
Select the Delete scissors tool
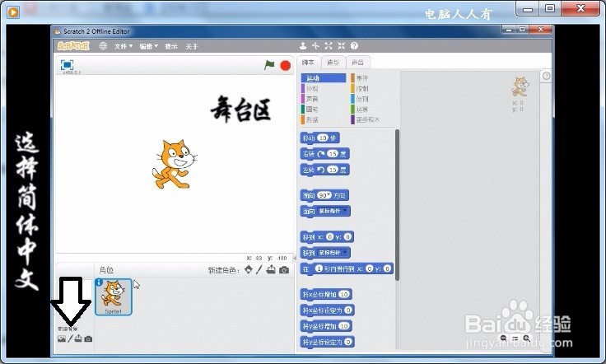tap(315, 46)
